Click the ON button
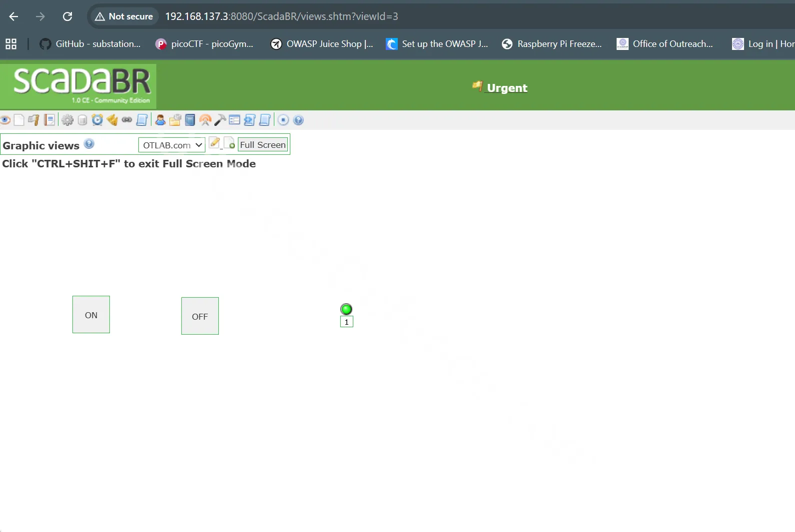 point(91,315)
